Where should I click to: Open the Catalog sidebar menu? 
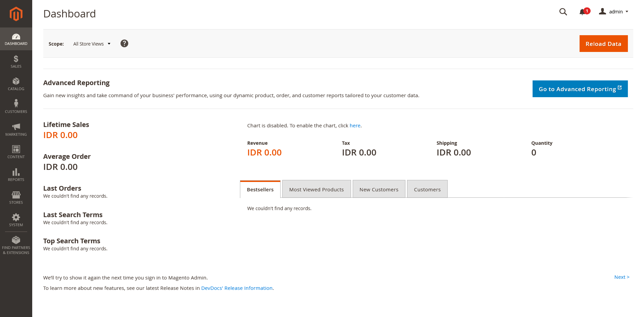pyautogui.click(x=16, y=84)
